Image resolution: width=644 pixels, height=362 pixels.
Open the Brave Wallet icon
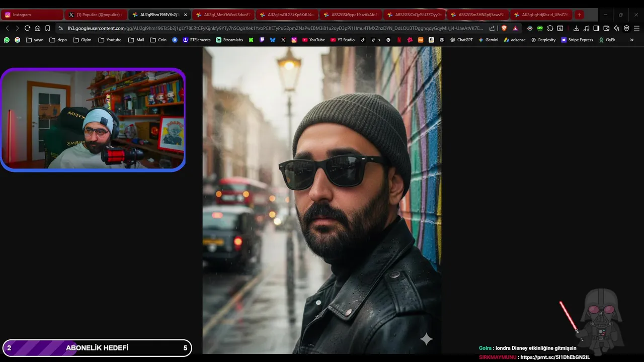(606, 28)
